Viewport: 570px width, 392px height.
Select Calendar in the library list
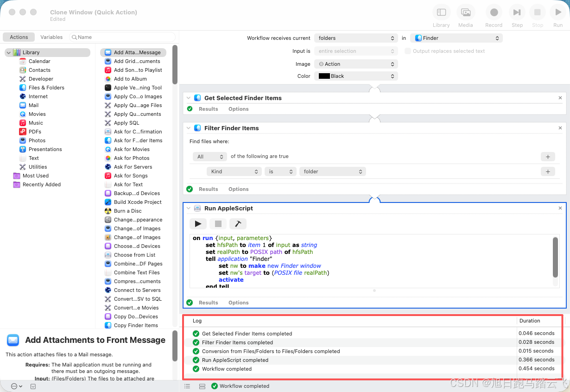click(39, 61)
